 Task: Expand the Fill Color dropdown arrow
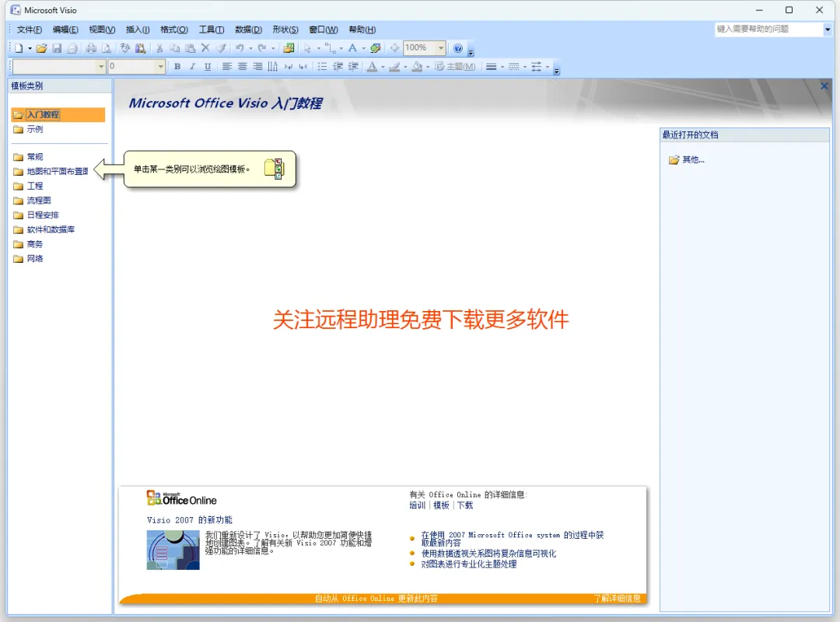coord(428,66)
